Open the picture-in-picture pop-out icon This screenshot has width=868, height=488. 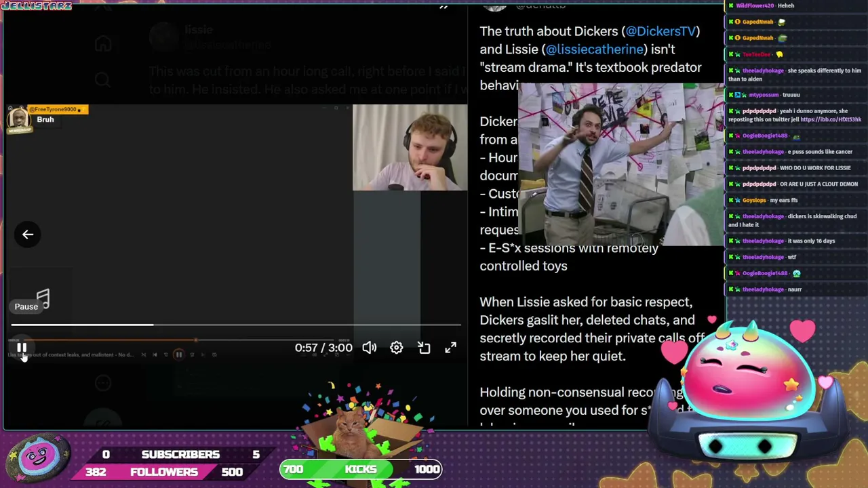424,348
